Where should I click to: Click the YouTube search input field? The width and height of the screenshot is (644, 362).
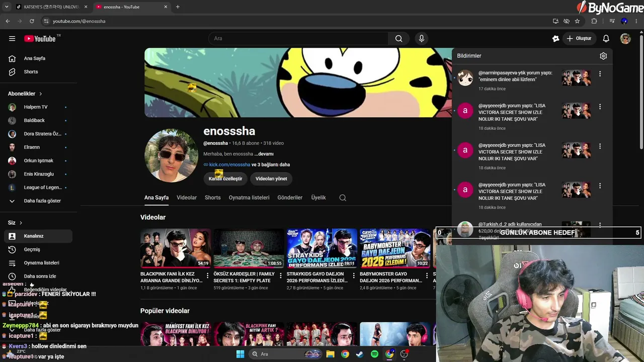pos(298,39)
